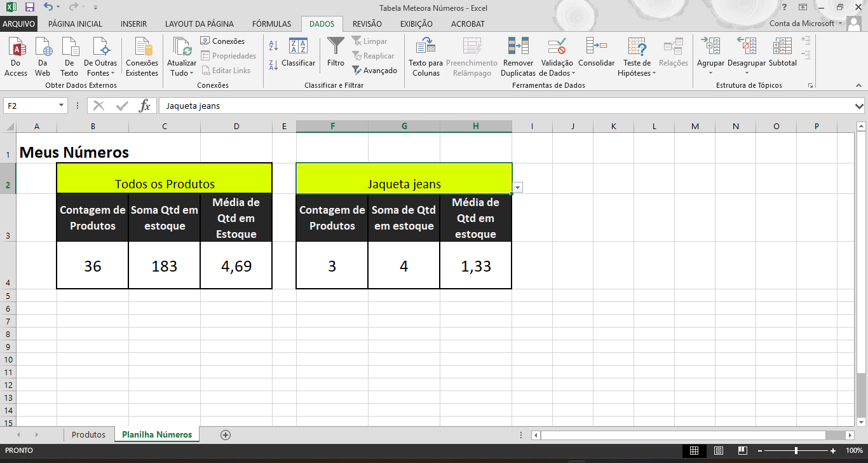
Task: Select cell with value 1,33
Action: [476, 265]
